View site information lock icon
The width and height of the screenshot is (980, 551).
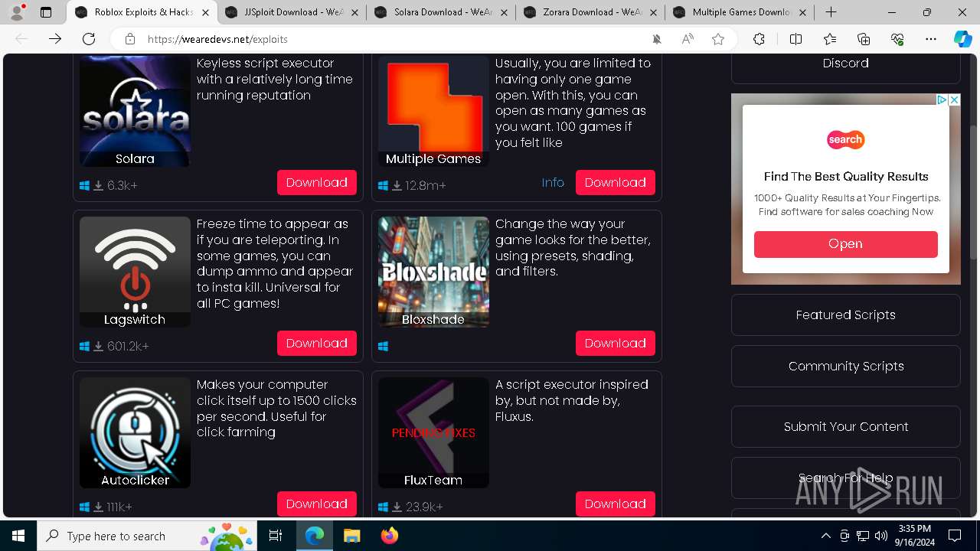click(130, 39)
